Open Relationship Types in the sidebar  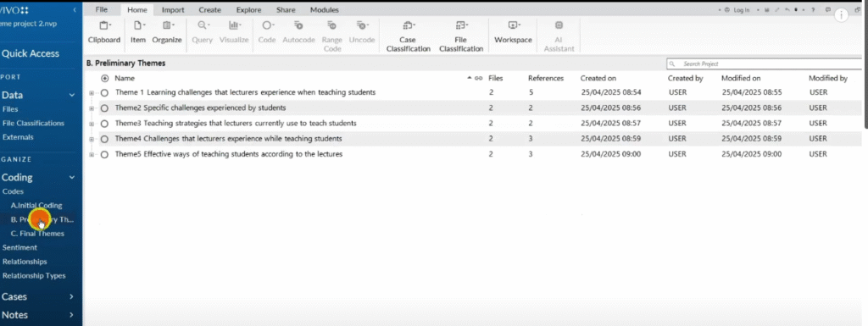[34, 276]
